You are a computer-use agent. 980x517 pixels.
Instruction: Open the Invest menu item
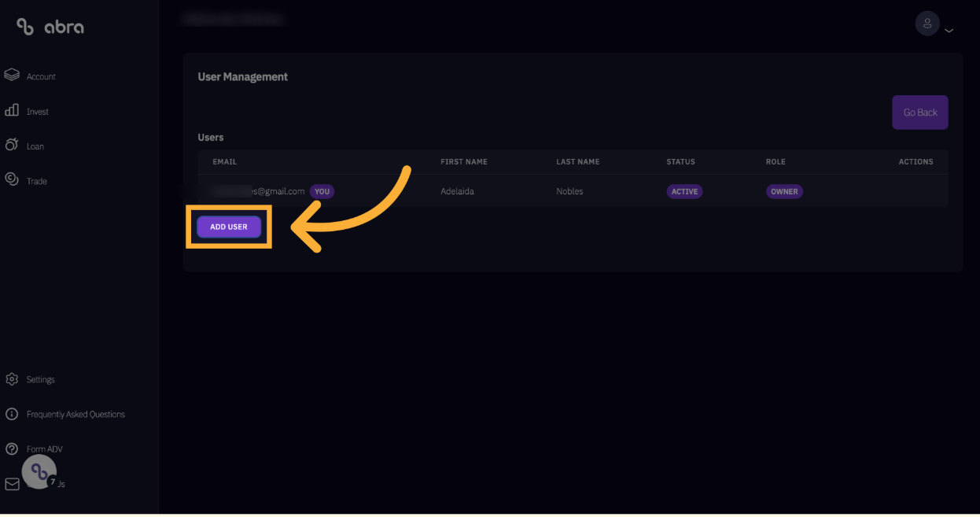click(x=38, y=112)
